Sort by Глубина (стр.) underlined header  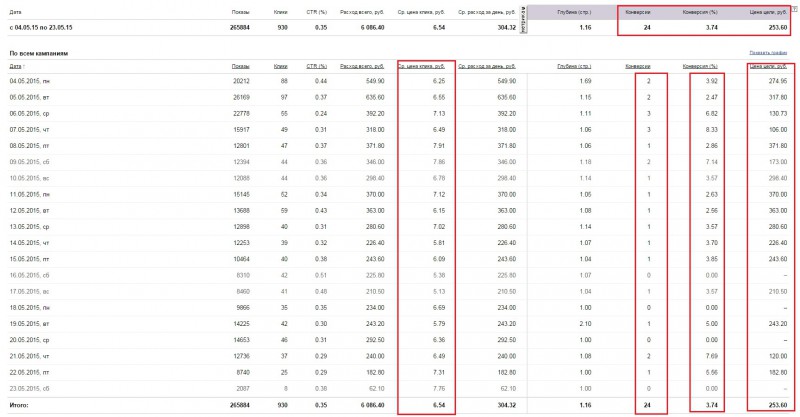(x=574, y=66)
